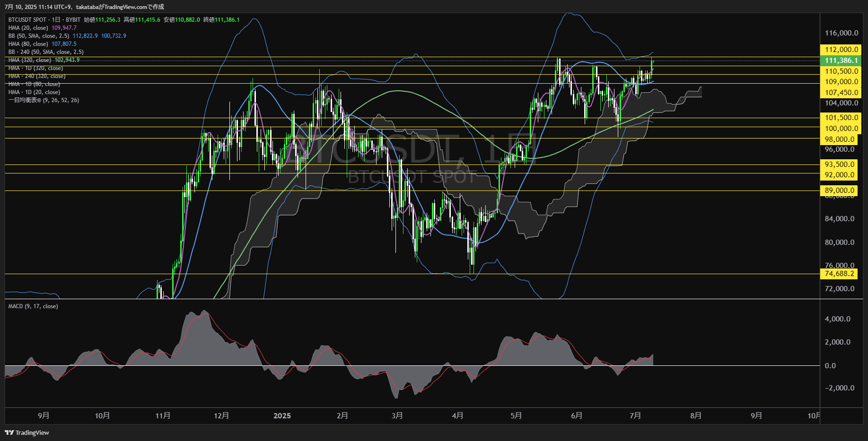Click the 80,000.0 price axis value
The image size is (868, 441).
pyautogui.click(x=840, y=242)
